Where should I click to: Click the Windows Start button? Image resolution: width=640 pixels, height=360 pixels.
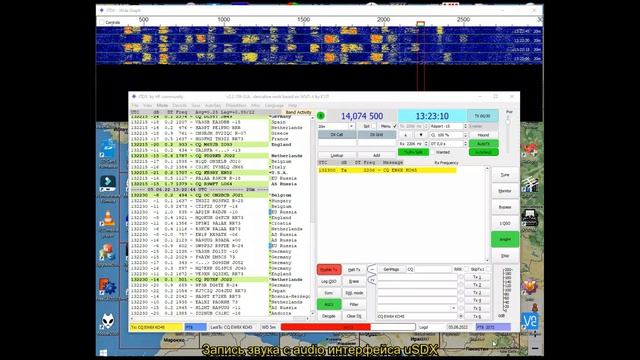point(103,352)
